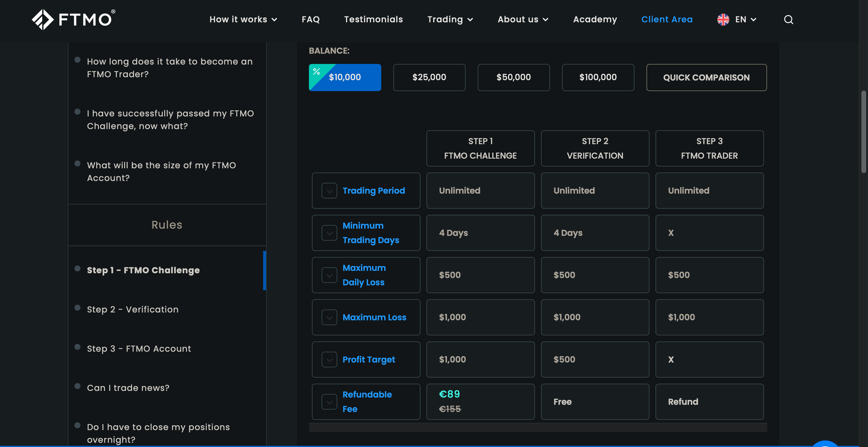Expand the Trading dropdown menu
Screen dimensions: 868x447
[x=450, y=20]
